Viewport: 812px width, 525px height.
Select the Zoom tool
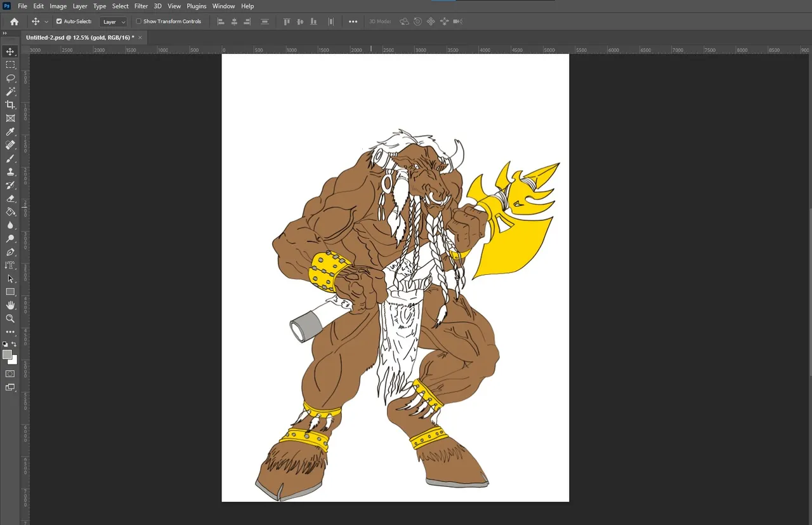point(10,319)
